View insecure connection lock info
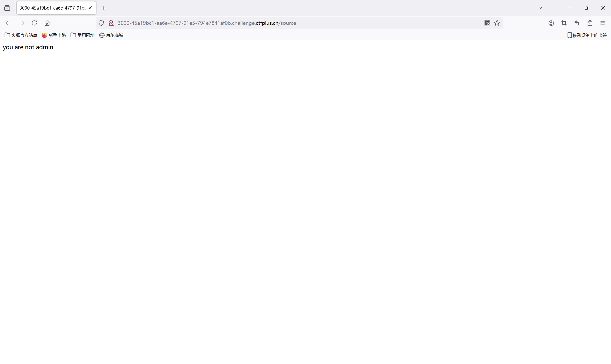Image resolution: width=611 pixels, height=364 pixels. coord(111,23)
